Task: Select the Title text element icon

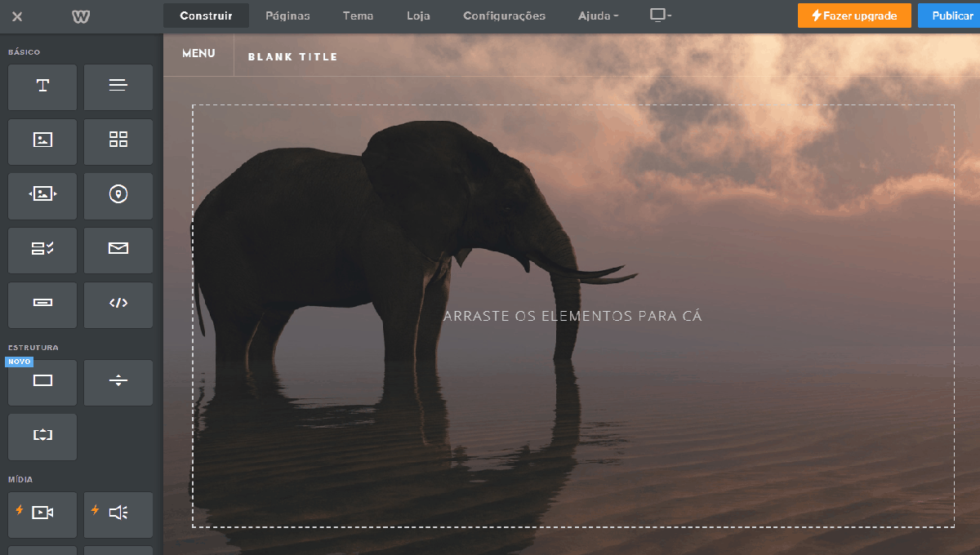Action: [x=42, y=87]
